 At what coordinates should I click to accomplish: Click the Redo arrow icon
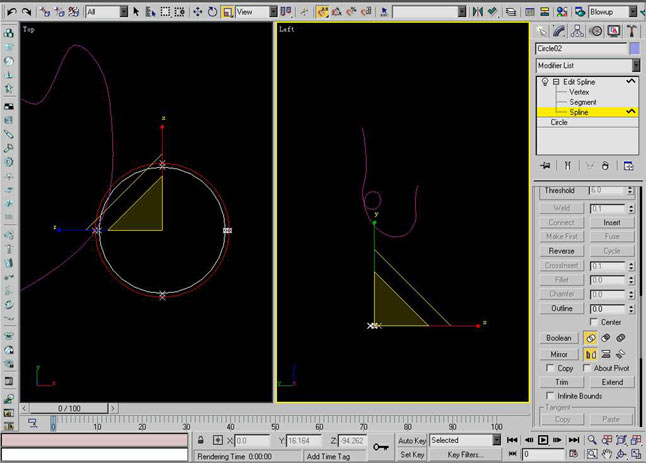[x=26, y=12]
